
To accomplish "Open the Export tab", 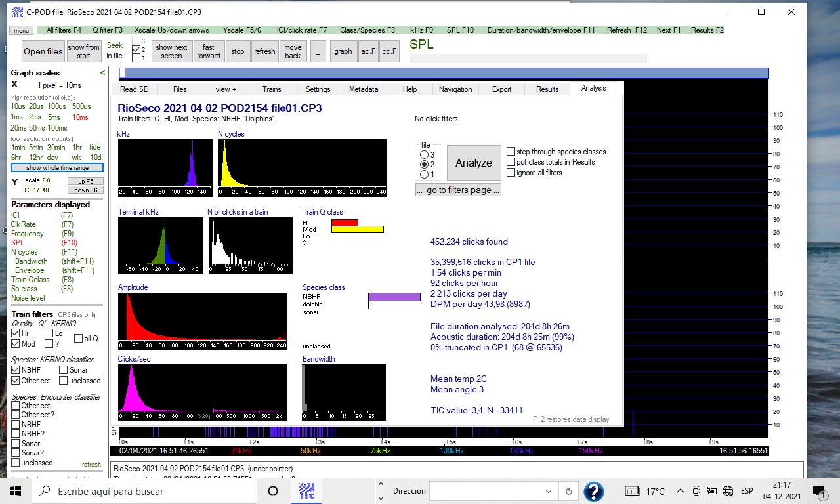I will [501, 89].
